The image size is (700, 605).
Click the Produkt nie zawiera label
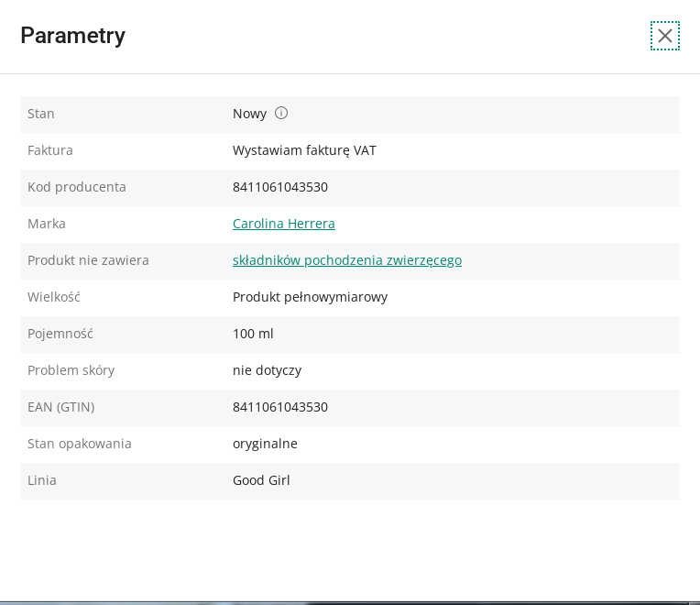(88, 260)
